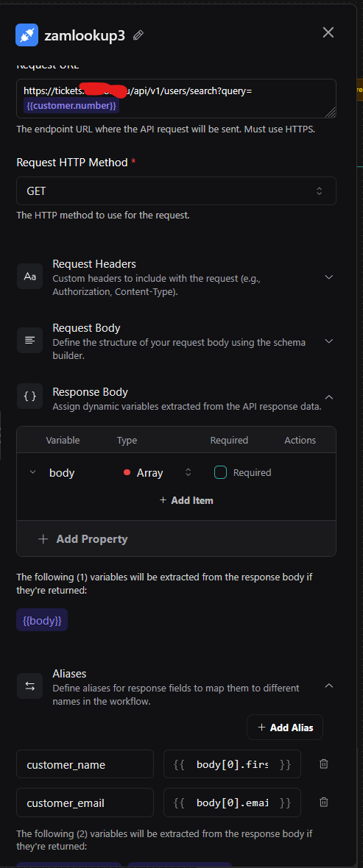The width and height of the screenshot is (363, 868).
Task: Click Add Property in the response table
Action: (x=83, y=538)
